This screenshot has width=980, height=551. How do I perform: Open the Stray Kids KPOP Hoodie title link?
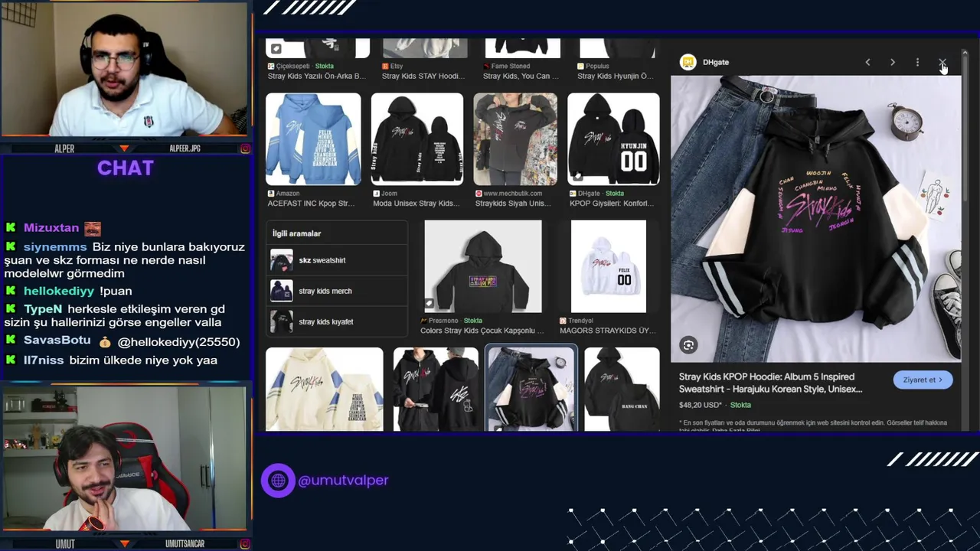click(771, 383)
